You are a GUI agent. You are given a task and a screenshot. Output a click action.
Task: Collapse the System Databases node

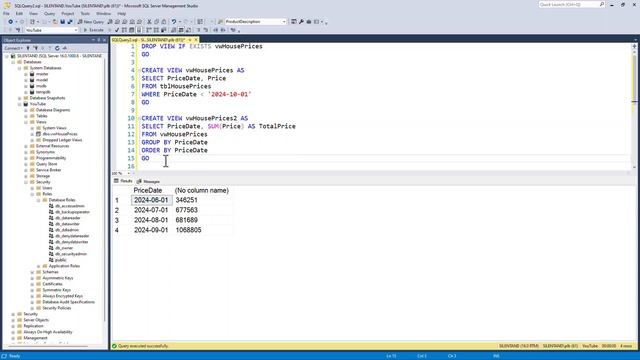(x=19, y=68)
